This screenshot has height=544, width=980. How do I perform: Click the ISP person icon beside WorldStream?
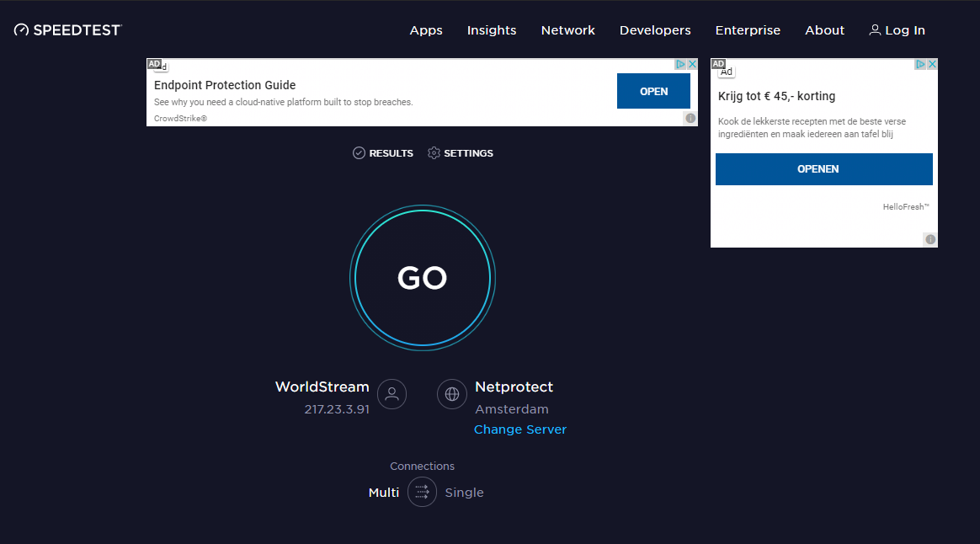[x=391, y=394]
